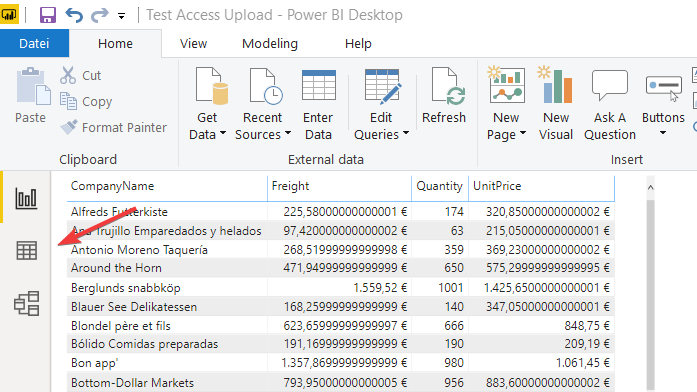
Task: Open the Datei file tab
Action: [34, 44]
